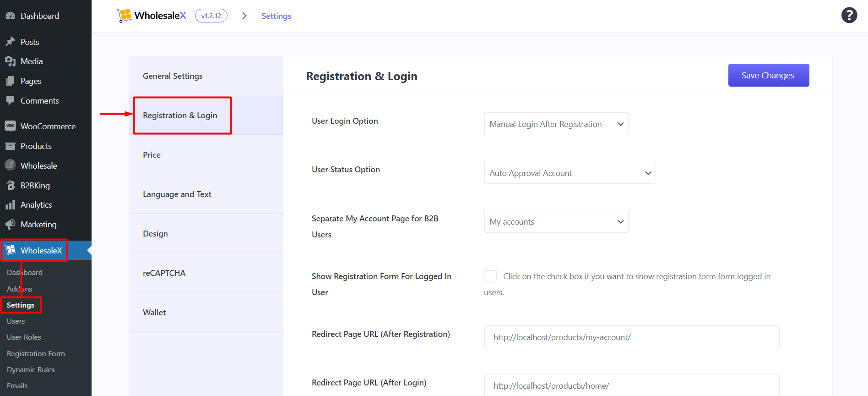This screenshot has width=868, height=396.
Task: Click the Media icon in sidebar
Action: (x=11, y=61)
